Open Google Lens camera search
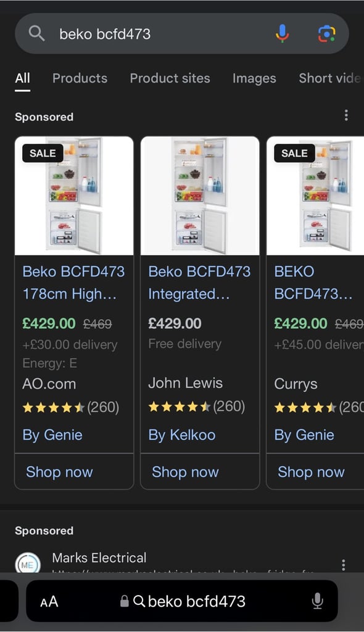Image resolution: width=364 pixels, height=632 pixels. tap(327, 33)
